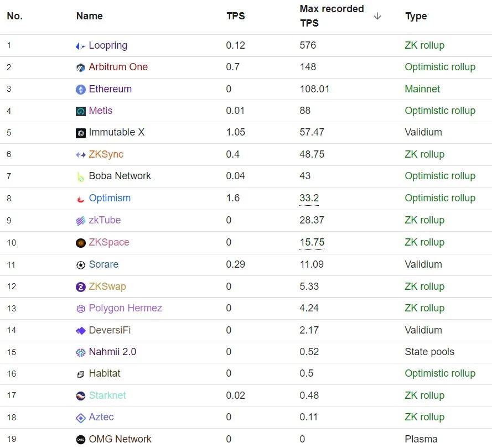Click the ZKSwap logo icon

81,287
